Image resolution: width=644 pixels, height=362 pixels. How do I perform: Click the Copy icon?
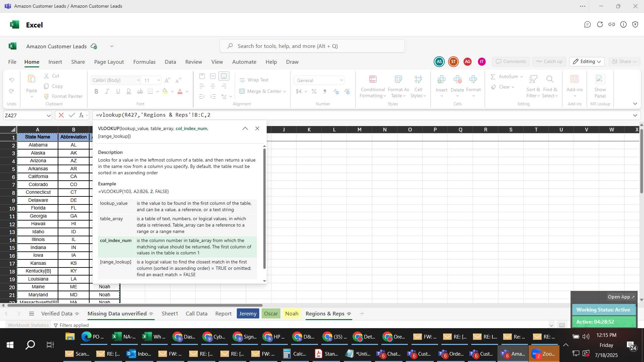[47, 86]
